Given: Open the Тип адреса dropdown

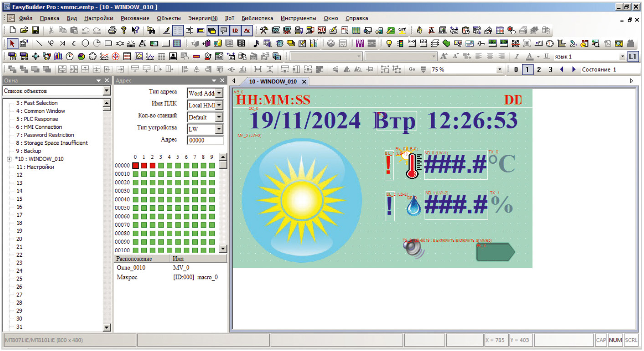Looking at the screenshot, I should (219, 93).
